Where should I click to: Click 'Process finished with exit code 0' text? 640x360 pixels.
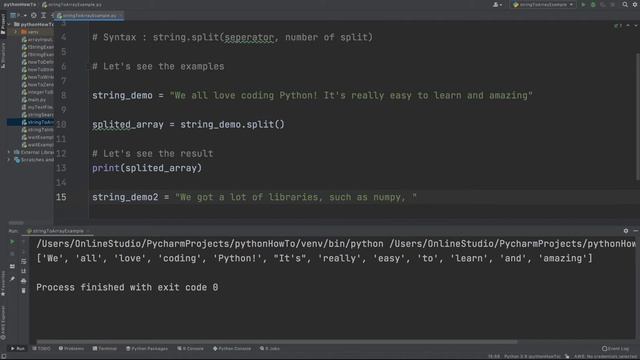(x=127, y=287)
